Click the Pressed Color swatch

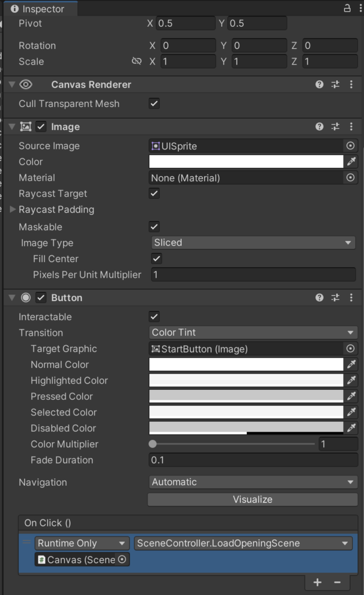click(x=246, y=396)
